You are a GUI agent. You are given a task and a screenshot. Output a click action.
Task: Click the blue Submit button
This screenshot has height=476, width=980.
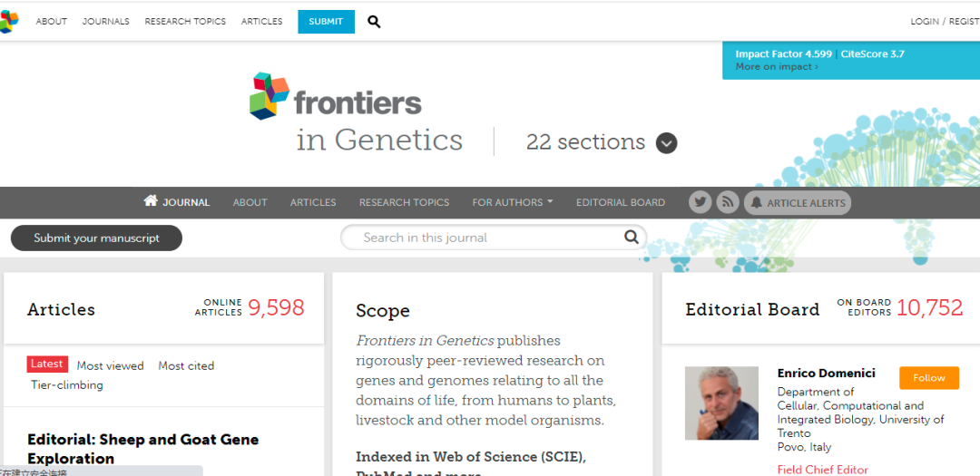[x=326, y=22]
